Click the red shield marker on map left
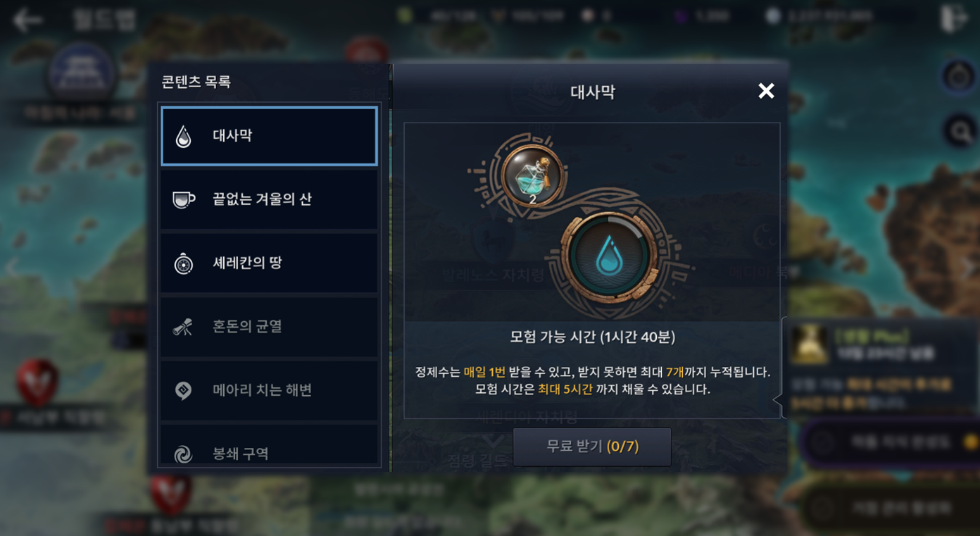The image size is (980, 536). [37, 382]
